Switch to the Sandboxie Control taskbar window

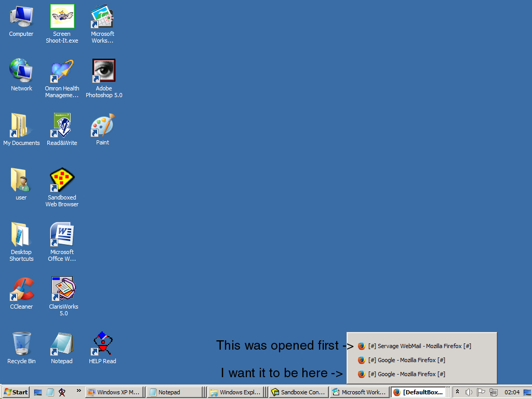tap(299, 392)
